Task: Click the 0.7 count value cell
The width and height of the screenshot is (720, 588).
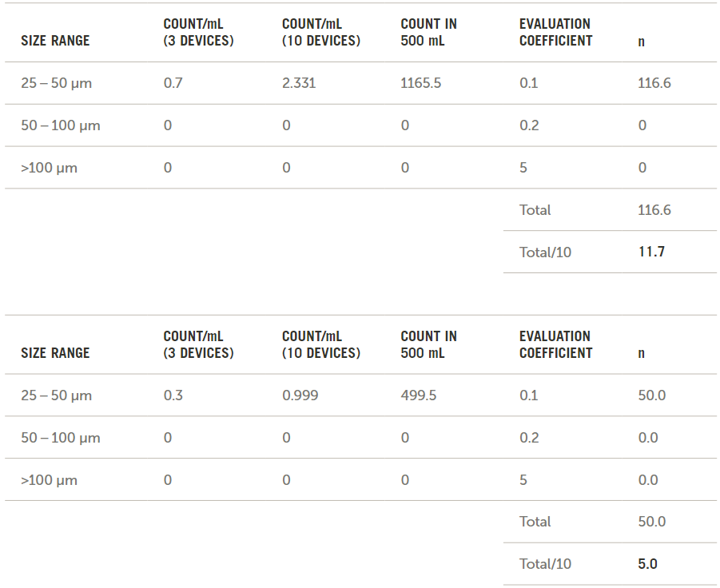Action: click(x=173, y=83)
